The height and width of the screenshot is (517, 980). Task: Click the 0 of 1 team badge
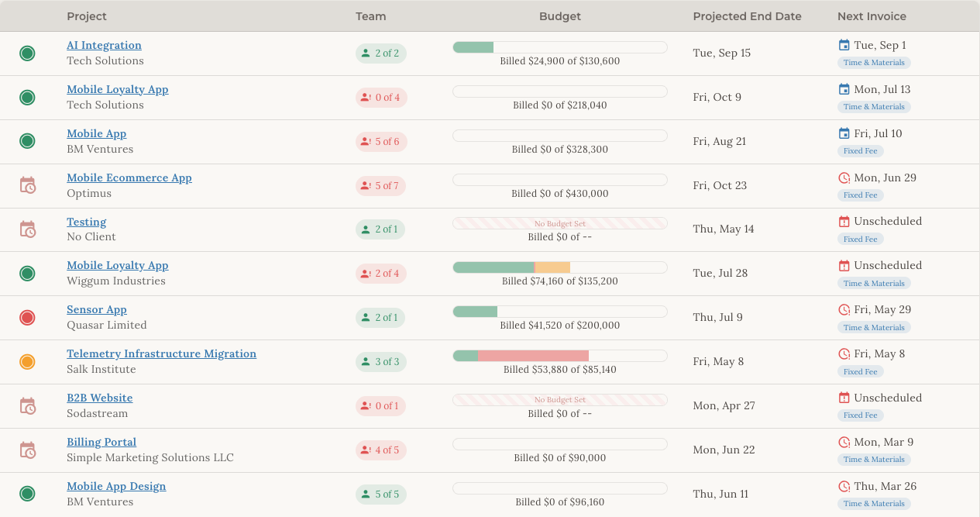pyautogui.click(x=380, y=406)
